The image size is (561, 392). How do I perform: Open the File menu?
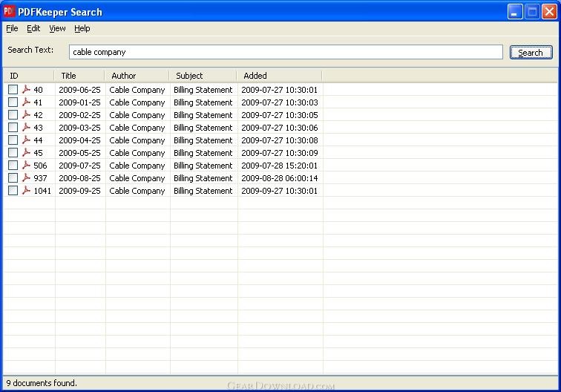pos(12,28)
